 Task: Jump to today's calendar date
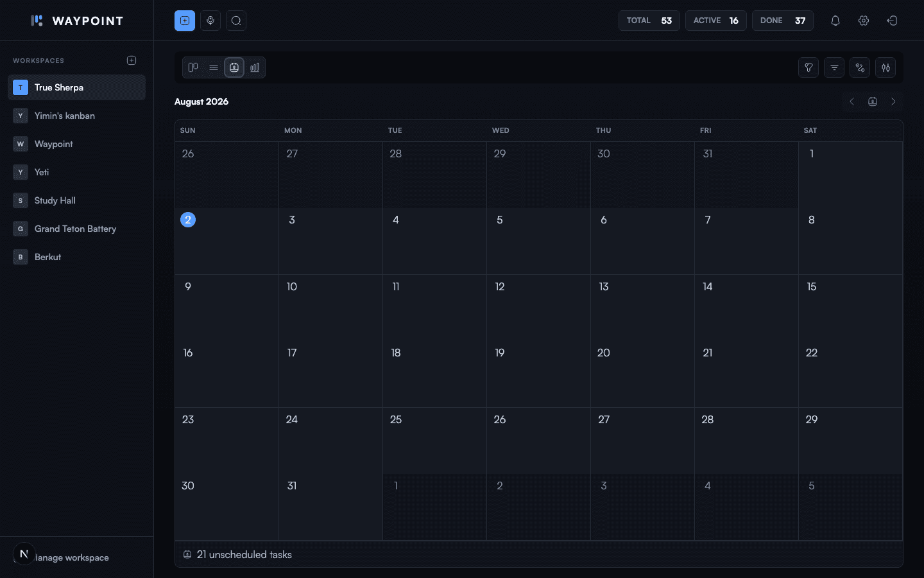coord(873,101)
